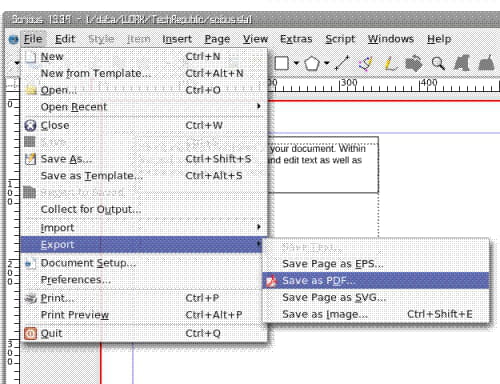500x384 pixels.
Task: Click the Quit icon in File menu
Action: pos(30,333)
